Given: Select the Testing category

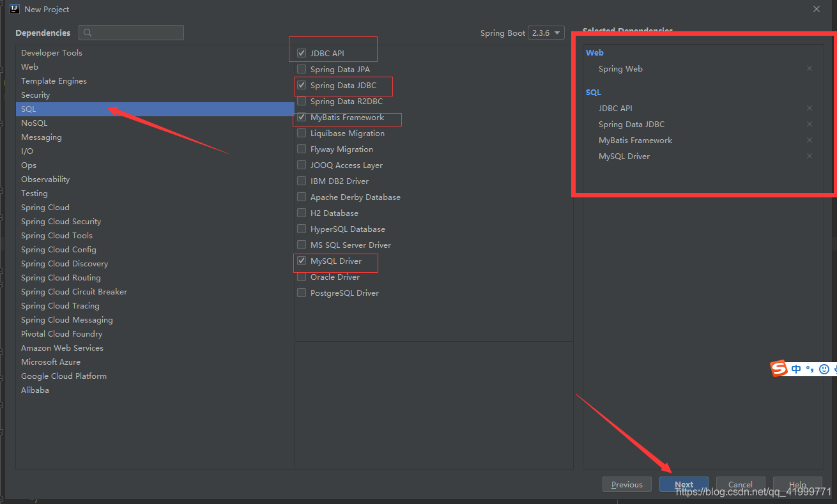Looking at the screenshot, I should pos(155,193).
